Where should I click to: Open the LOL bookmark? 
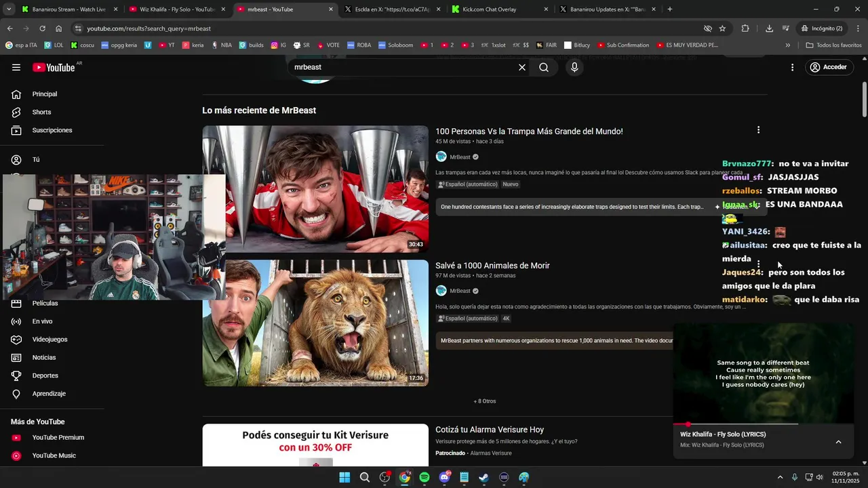[x=54, y=45]
